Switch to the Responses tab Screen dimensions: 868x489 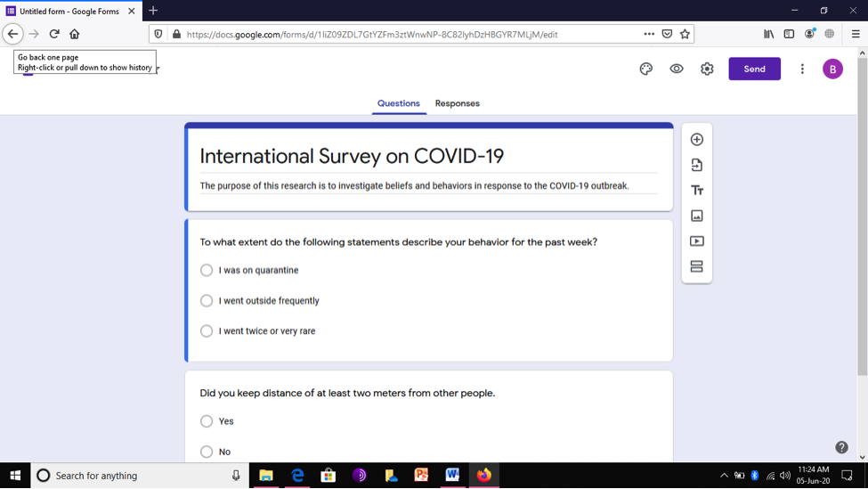tap(458, 103)
